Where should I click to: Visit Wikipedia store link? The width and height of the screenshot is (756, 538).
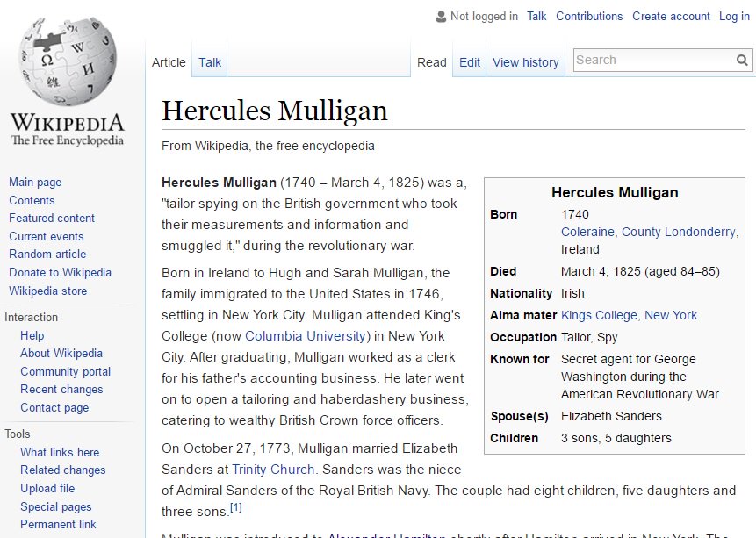pos(47,291)
